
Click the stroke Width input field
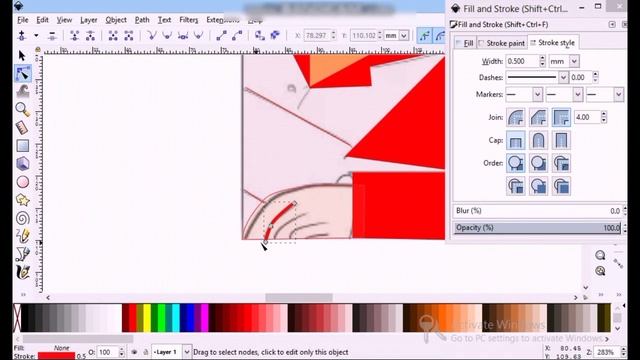522,61
